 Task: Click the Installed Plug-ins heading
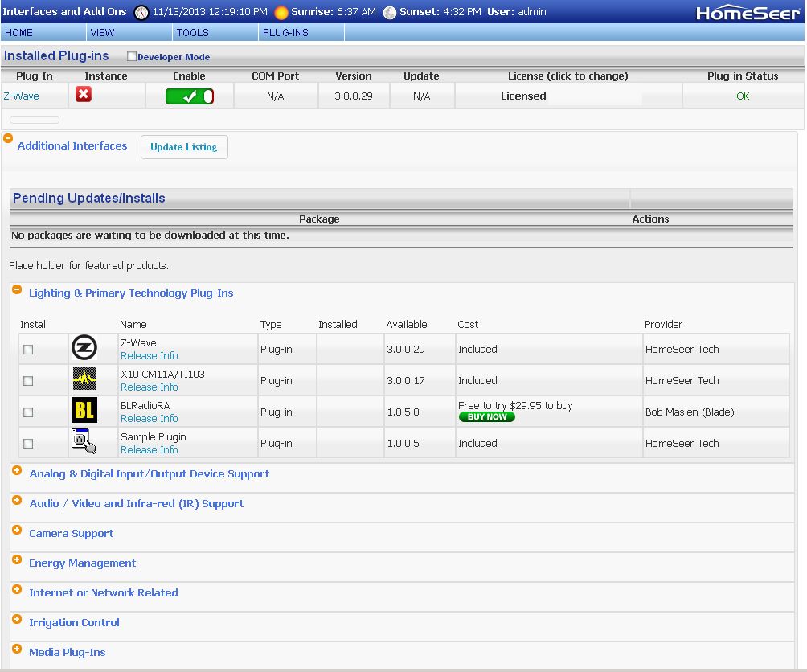point(56,55)
